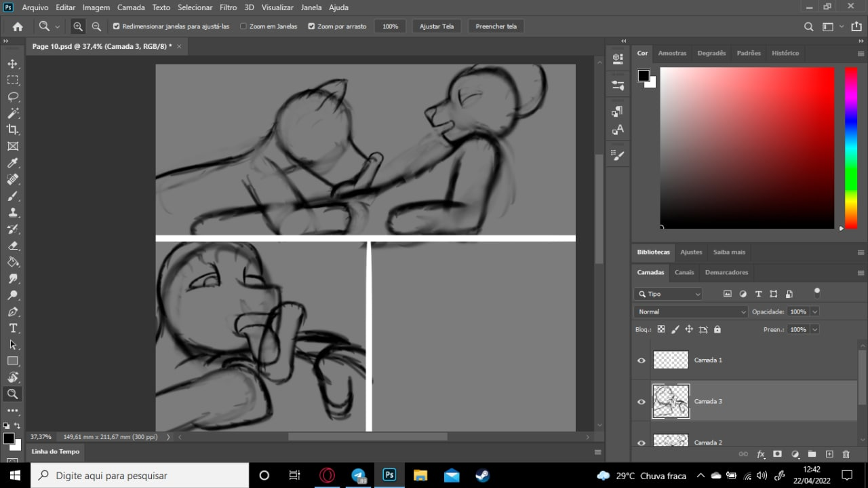The height and width of the screenshot is (488, 868).
Task: Toggle lock all padlock icon
Action: coord(717,329)
